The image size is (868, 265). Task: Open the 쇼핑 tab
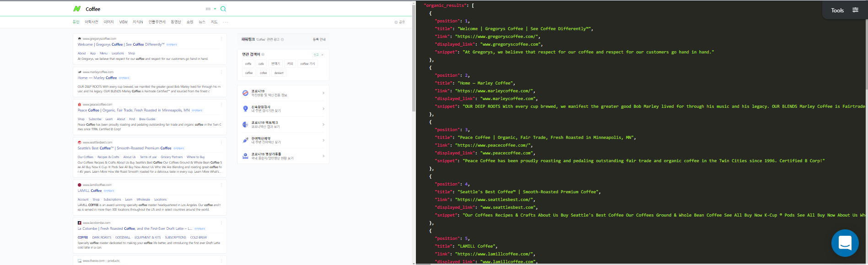coord(190,22)
